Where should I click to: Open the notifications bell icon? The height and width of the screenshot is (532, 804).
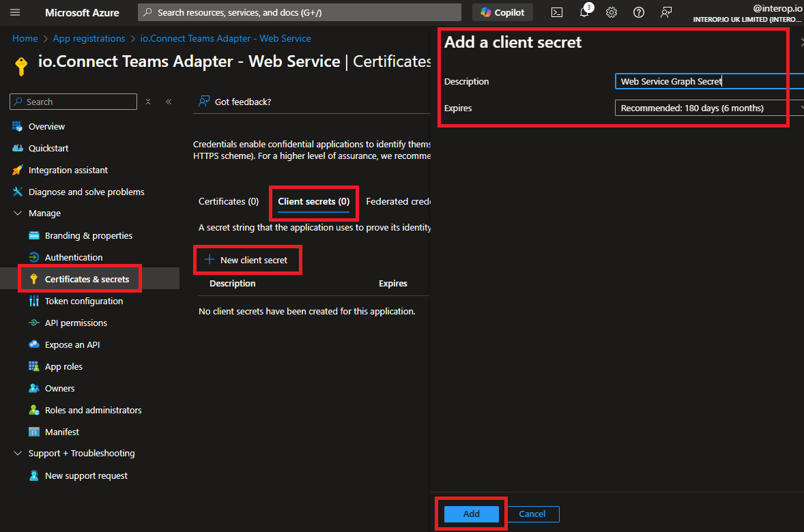tap(584, 12)
